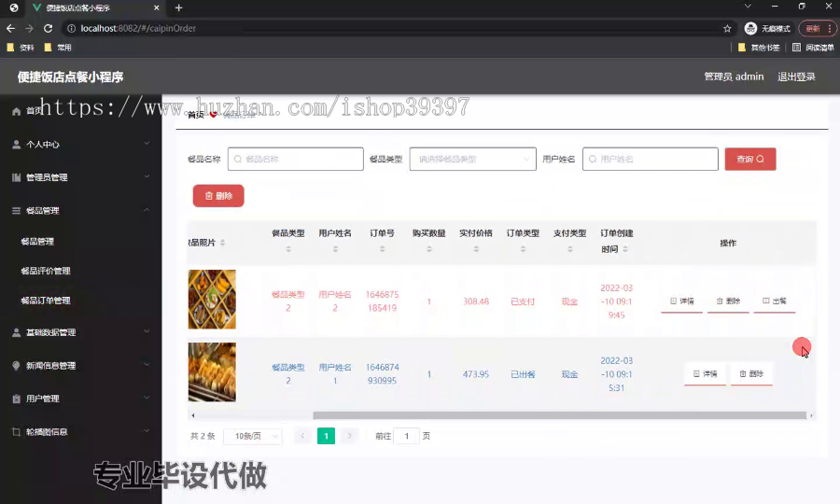Viewport: 840px width, 504px height.
Task: Click the red 删除 batch delete button
Action: tap(218, 196)
